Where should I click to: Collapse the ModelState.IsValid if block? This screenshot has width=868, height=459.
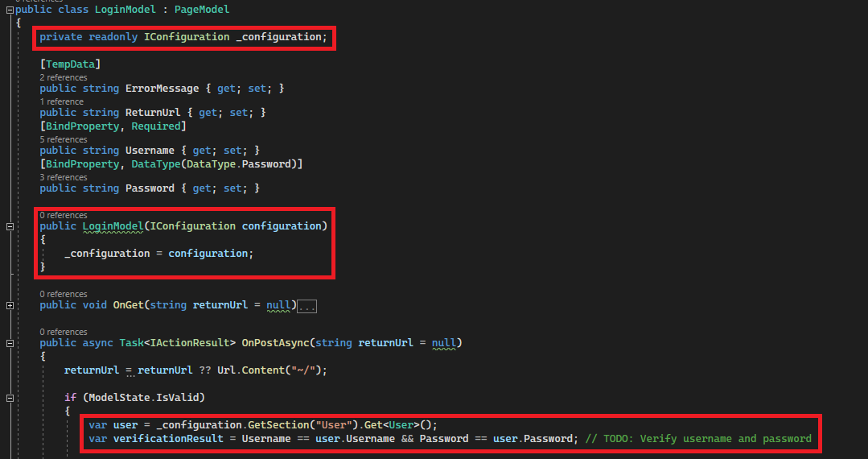pyautogui.click(x=9, y=398)
